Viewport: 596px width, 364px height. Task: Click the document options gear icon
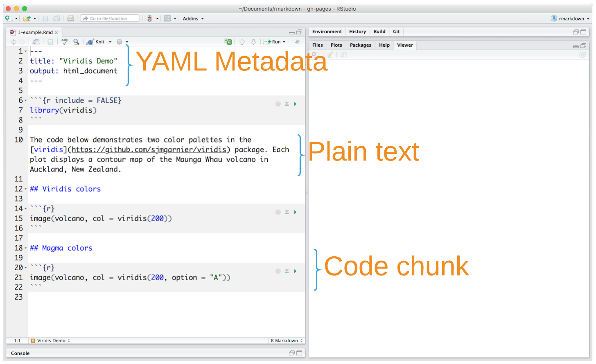tap(120, 42)
